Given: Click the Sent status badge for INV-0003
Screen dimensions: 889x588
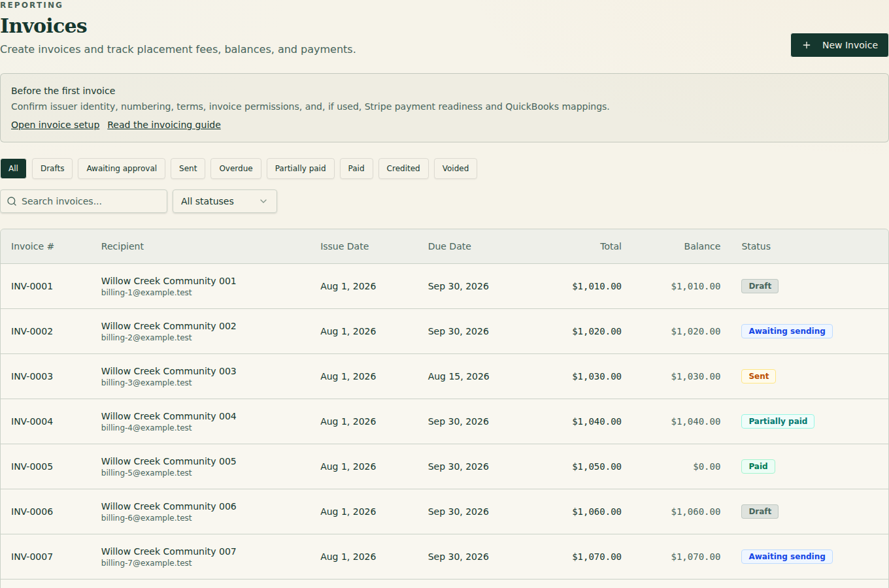Looking at the screenshot, I should point(758,376).
